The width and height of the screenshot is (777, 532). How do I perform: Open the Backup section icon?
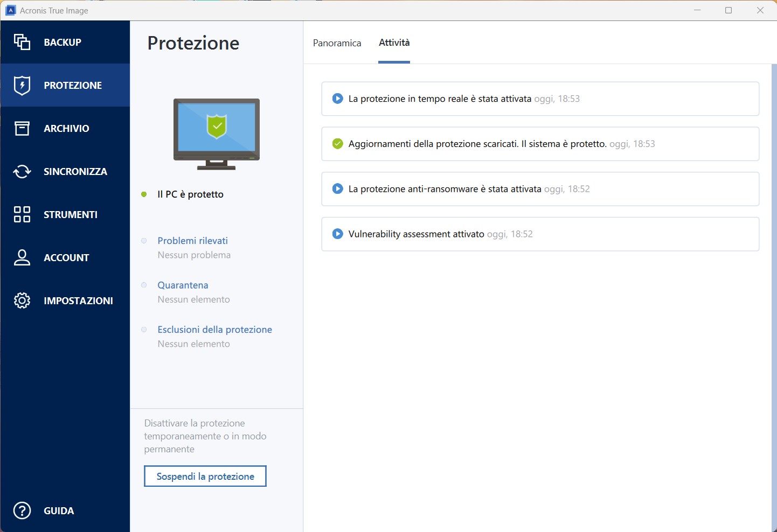[22, 42]
